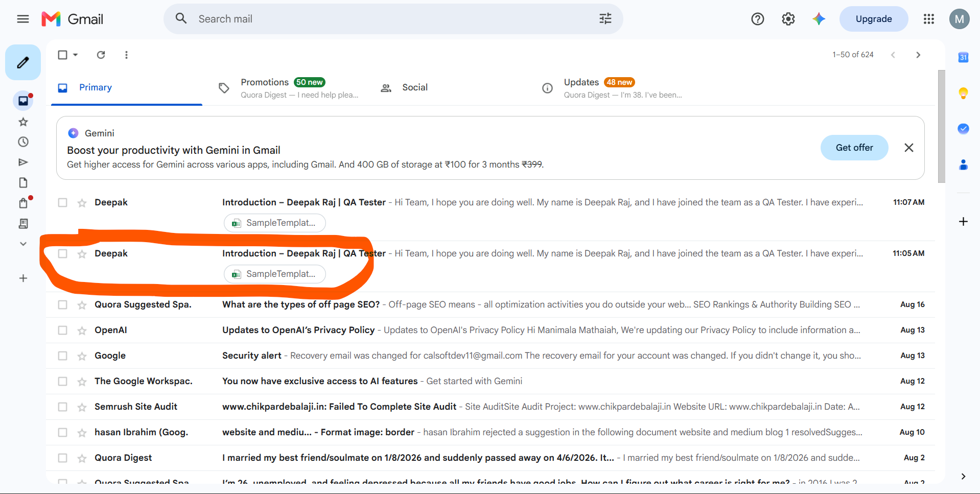This screenshot has width=980, height=494.
Task: Click the Search mail field
Action: [x=393, y=19]
